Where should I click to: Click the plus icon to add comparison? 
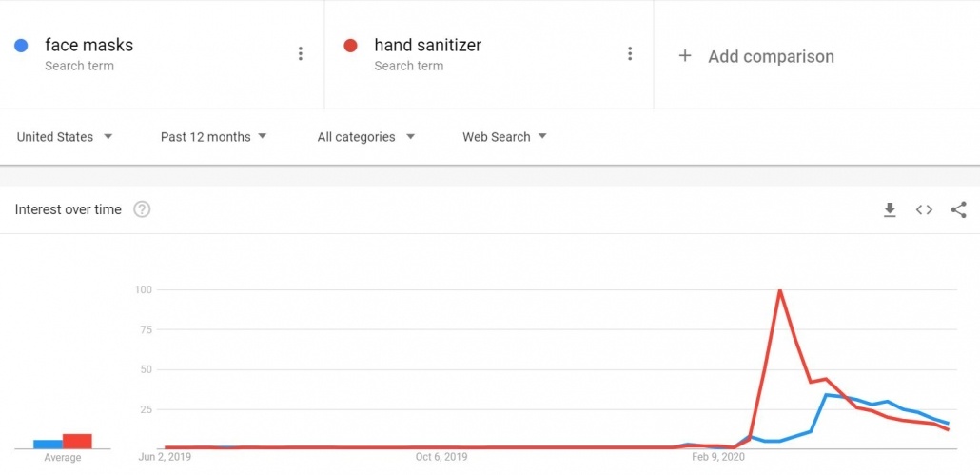pos(685,56)
